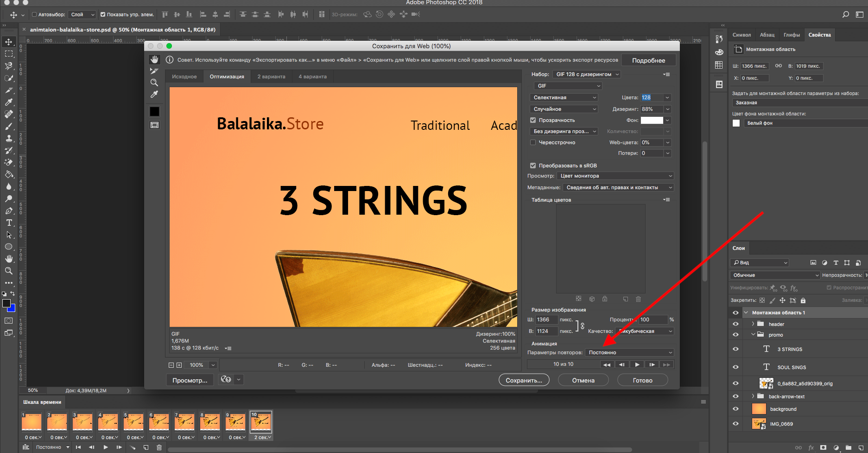This screenshot has width=868, height=453.
Task: Select the Rectangular Marquee tool
Action: click(x=9, y=54)
